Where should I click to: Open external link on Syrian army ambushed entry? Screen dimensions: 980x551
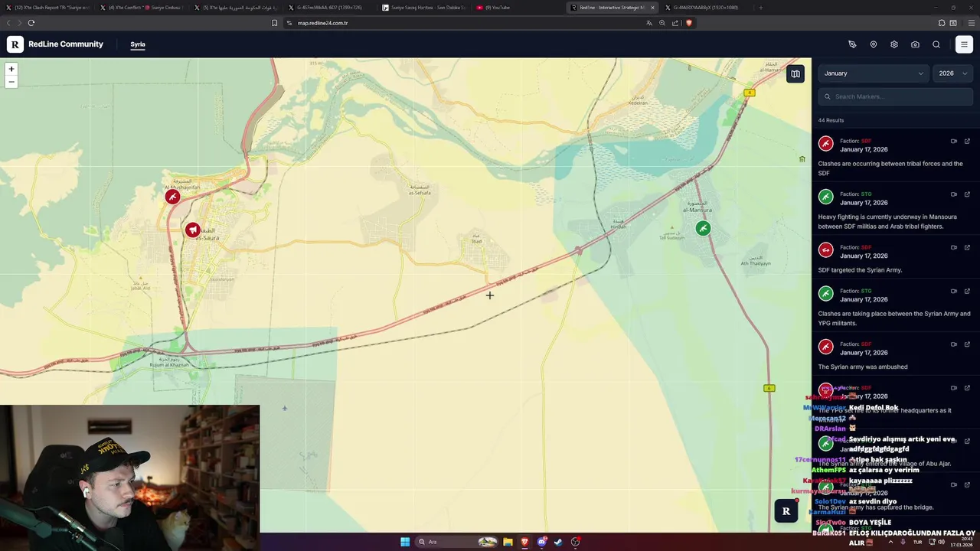click(x=967, y=344)
